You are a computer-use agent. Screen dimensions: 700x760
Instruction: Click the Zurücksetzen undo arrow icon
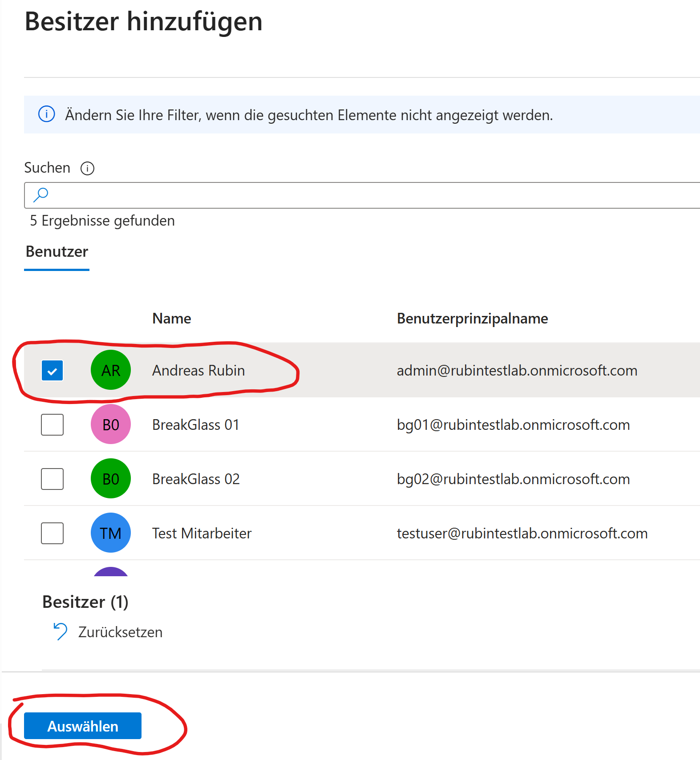[x=60, y=631]
